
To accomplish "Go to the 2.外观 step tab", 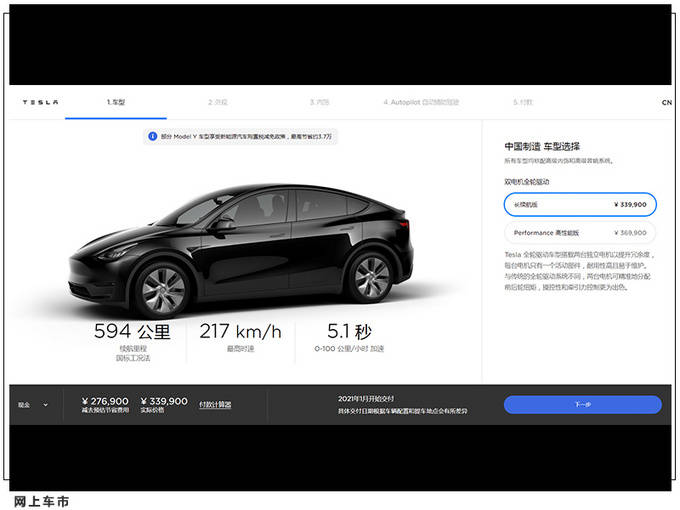I will point(218,102).
